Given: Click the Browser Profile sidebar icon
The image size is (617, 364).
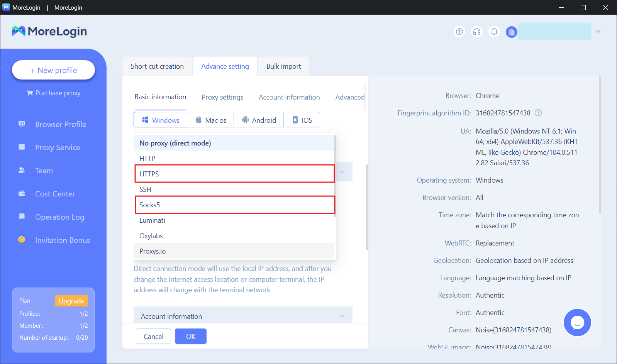Looking at the screenshot, I should (22, 124).
